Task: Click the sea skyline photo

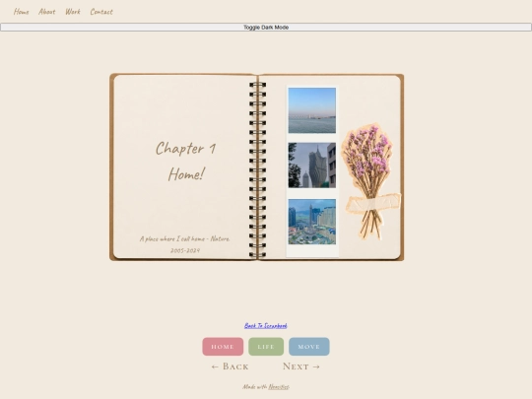Action: click(312, 110)
